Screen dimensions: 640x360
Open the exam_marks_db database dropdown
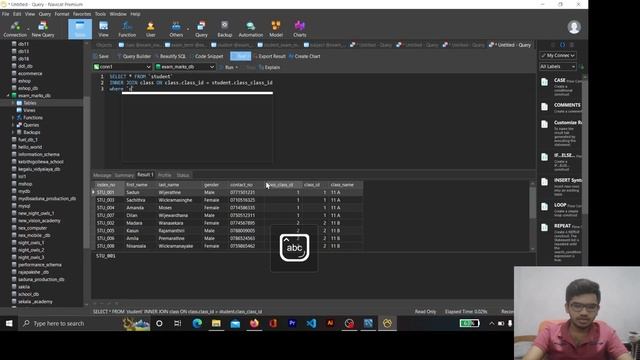[x=185, y=67]
